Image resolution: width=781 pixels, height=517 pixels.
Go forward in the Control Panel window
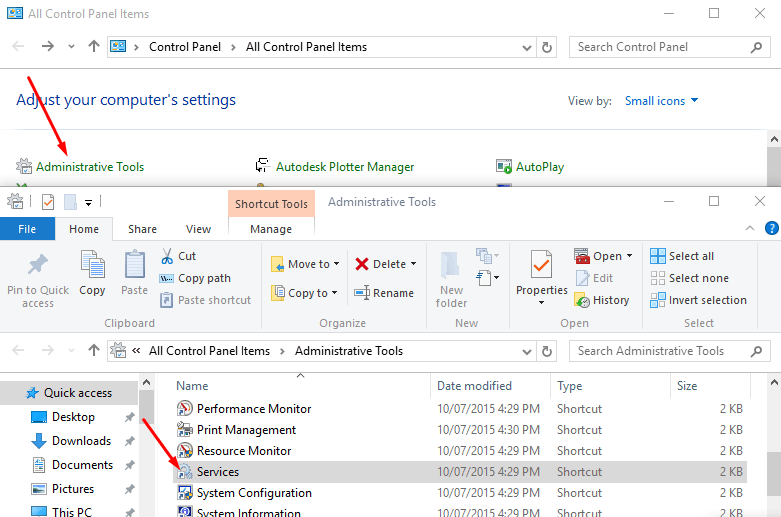click(x=47, y=47)
